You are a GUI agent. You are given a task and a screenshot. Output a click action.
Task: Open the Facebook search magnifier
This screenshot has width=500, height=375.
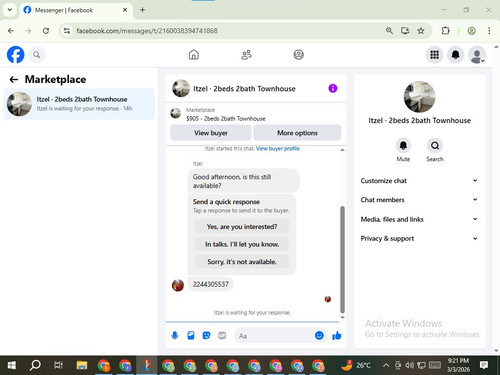(37, 55)
